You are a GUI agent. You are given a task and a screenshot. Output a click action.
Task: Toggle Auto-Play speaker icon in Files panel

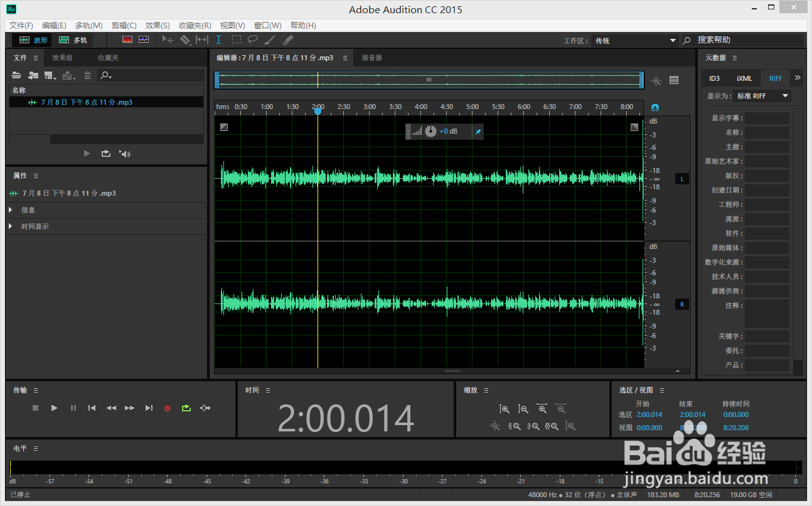tap(125, 154)
